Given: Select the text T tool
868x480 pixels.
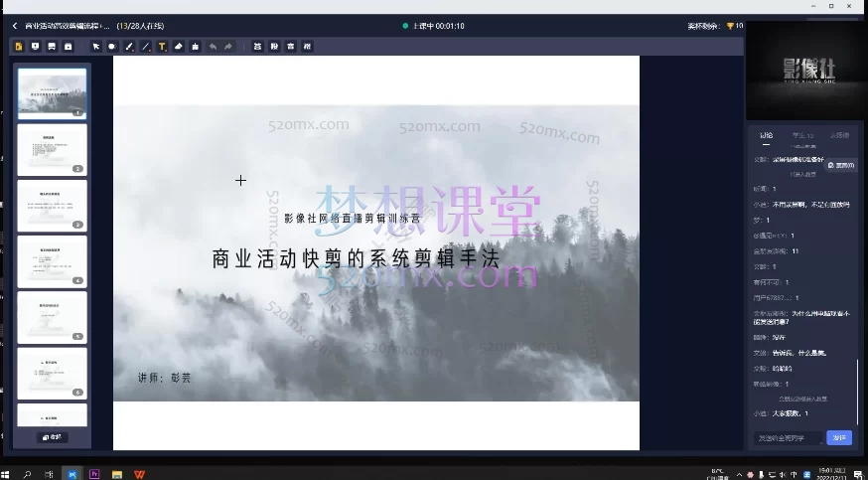Looking at the screenshot, I should [x=162, y=47].
